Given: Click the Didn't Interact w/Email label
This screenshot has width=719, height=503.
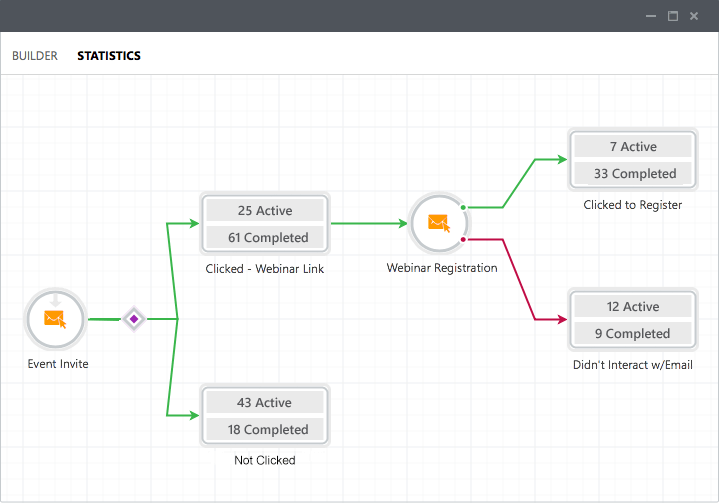Looking at the screenshot, I should coord(633,365).
